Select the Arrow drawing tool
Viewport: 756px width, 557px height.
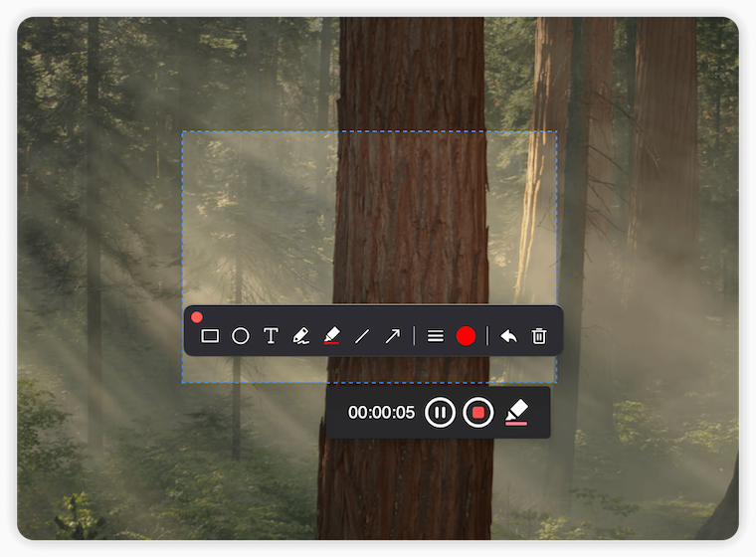[x=392, y=336]
